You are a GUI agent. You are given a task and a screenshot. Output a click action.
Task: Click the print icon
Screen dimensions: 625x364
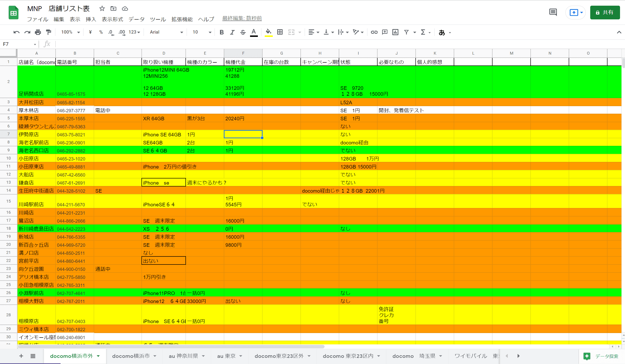(38, 32)
